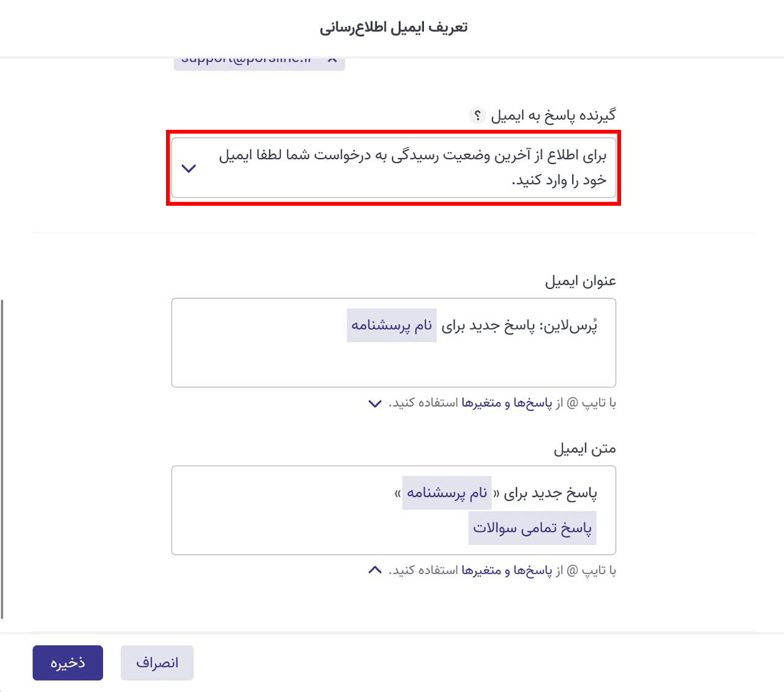
Task: Collapse variables hint chevron under the body field
Action: click(375, 570)
